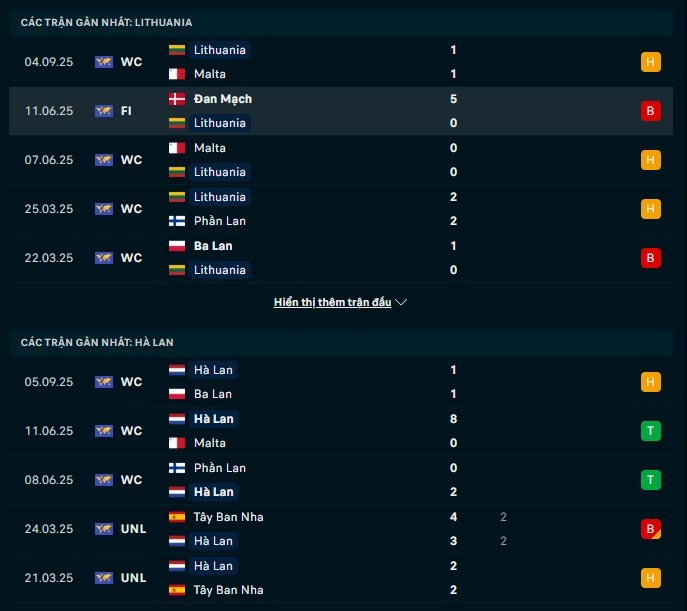Click the chevron arrow next to Hiển thị thêm trận đấu
This screenshot has height=611, width=687.
click(401, 302)
